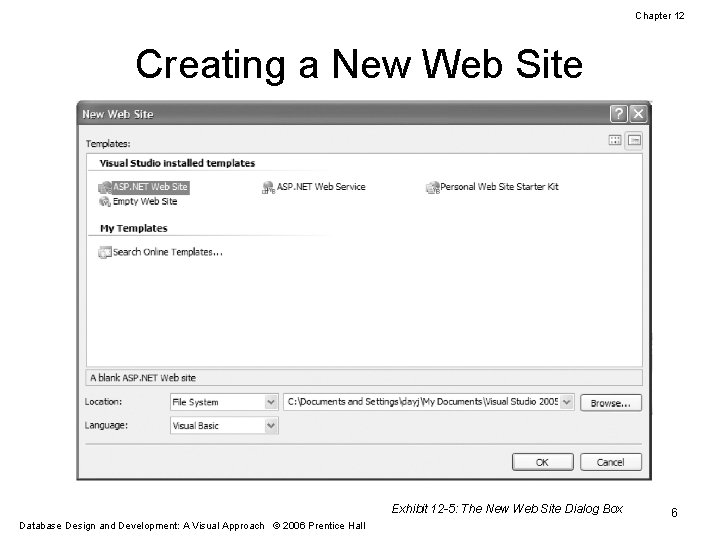Confirm with the OK button
The height and width of the screenshot is (540, 720).
(543, 462)
